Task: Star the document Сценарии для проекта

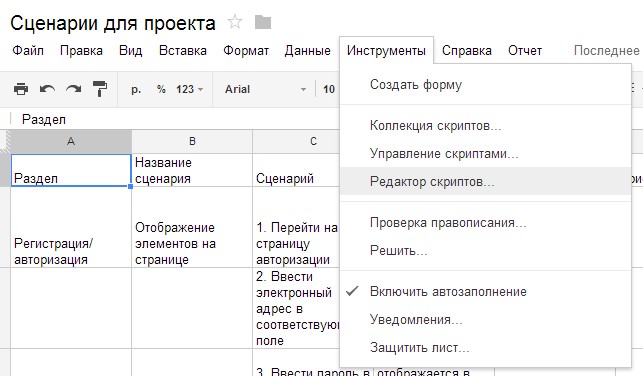Action: click(235, 22)
